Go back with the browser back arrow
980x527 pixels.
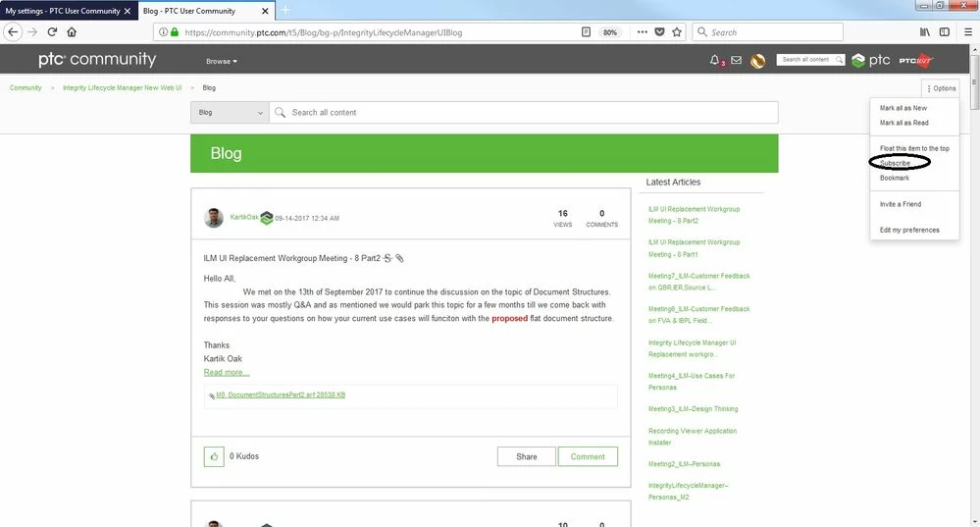tap(13, 31)
